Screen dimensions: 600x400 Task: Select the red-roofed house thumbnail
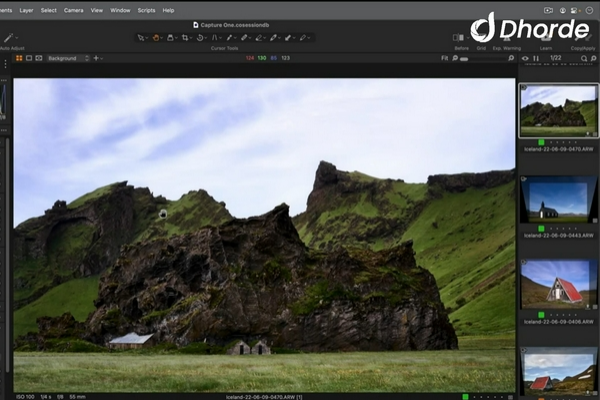pyautogui.click(x=557, y=284)
